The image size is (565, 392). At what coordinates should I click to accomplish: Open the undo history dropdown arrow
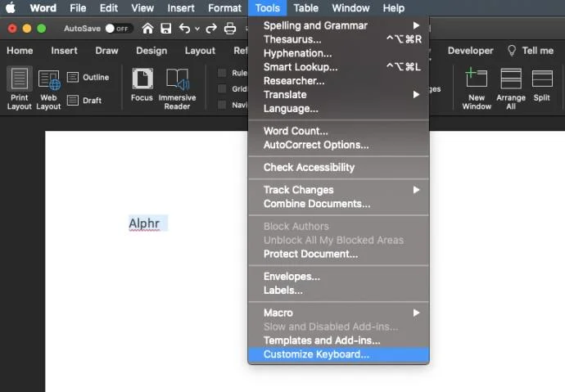click(197, 29)
